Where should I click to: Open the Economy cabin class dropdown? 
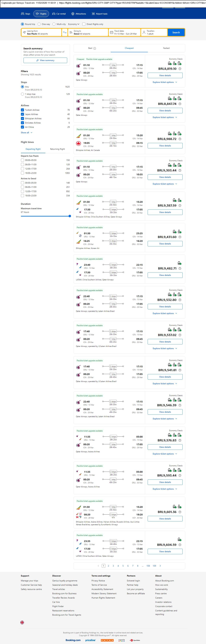point(73,24)
